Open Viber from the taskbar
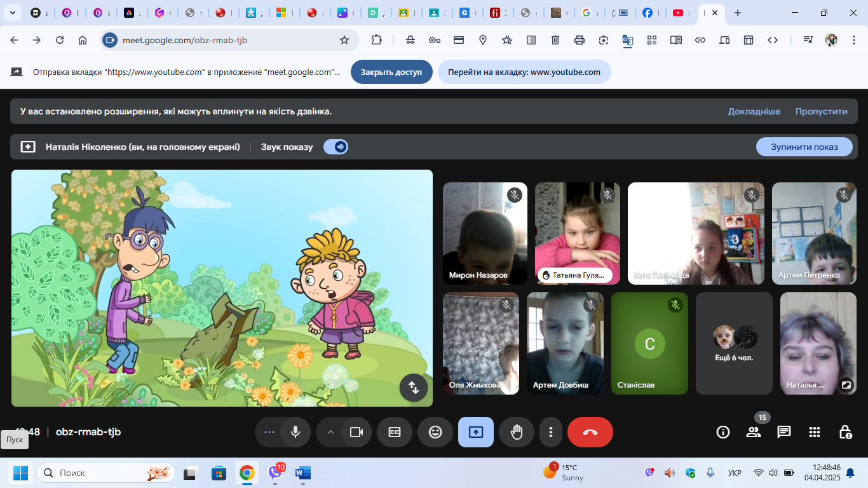This screenshot has height=488, width=868. click(x=275, y=473)
